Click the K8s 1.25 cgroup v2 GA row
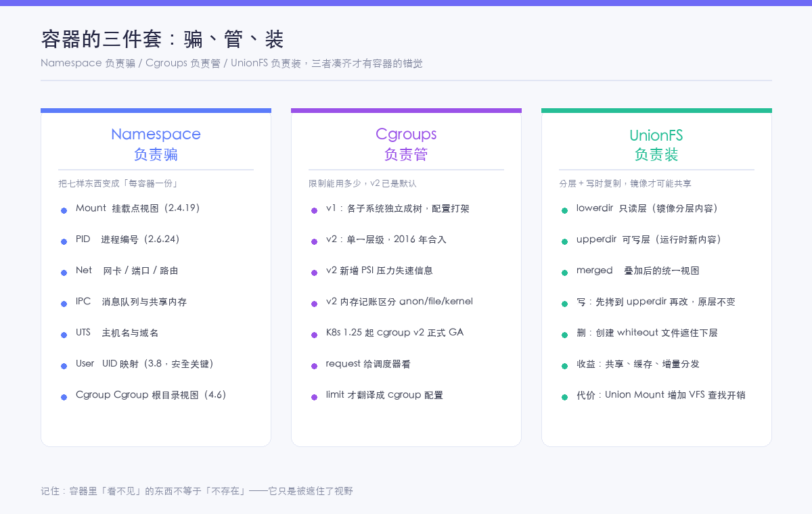The width and height of the screenshot is (812, 514). click(x=387, y=333)
